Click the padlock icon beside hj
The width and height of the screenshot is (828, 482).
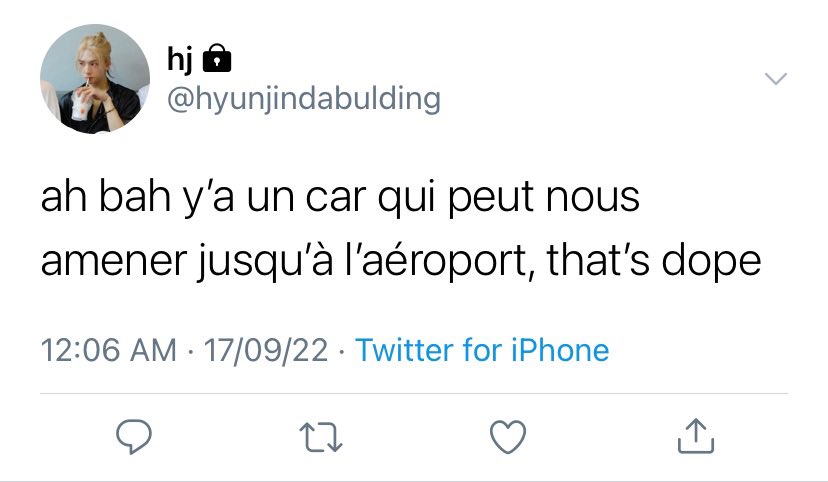pos(217,58)
